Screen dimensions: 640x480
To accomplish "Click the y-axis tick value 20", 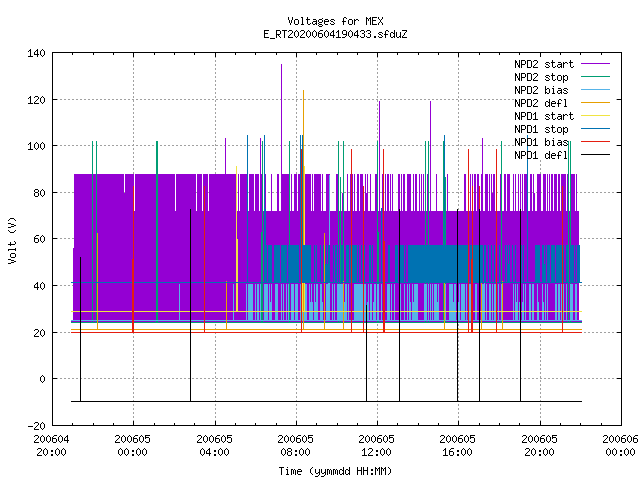I will (x=39, y=333).
